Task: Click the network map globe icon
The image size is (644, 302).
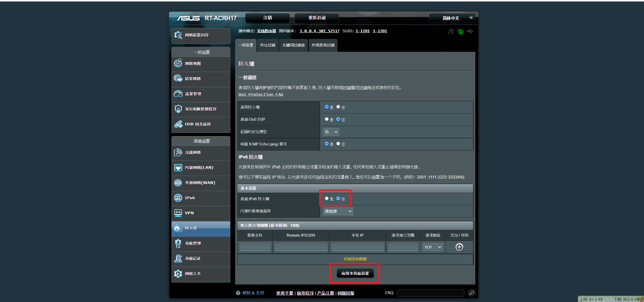Action: coord(178,63)
